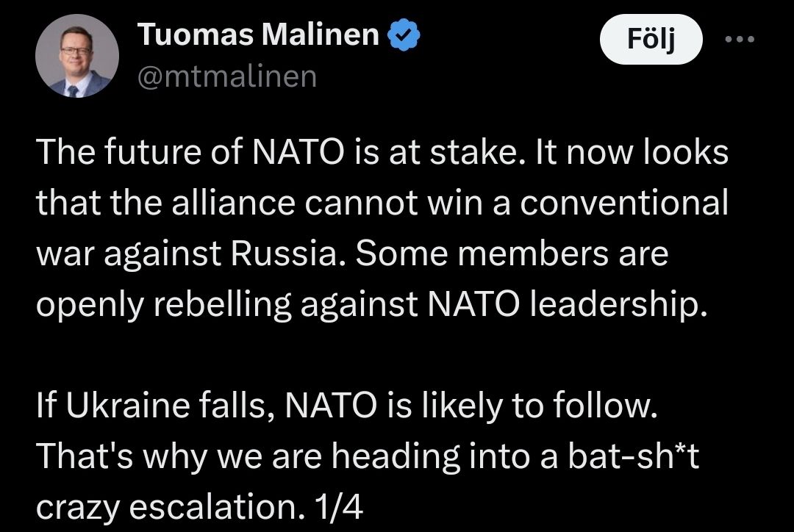The width and height of the screenshot is (794, 532).
Task: Click the word "conventional" in the tweet
Action: pos(624,203)
